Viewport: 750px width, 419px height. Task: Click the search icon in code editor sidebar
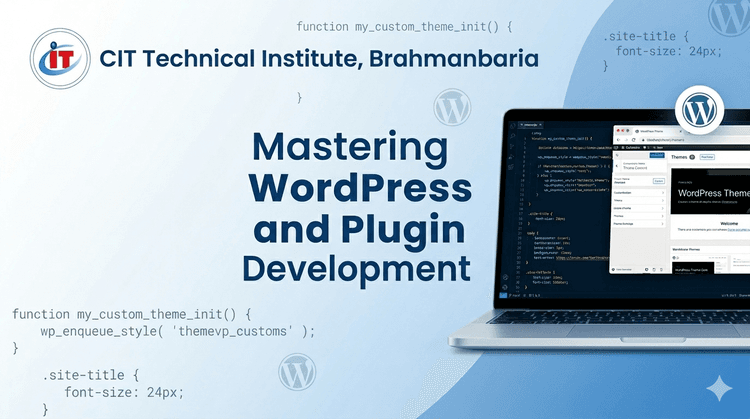tap(512, 136)
